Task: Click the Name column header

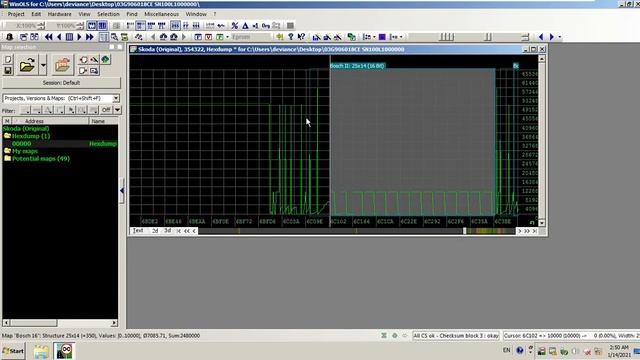Action: coord(103,121)
